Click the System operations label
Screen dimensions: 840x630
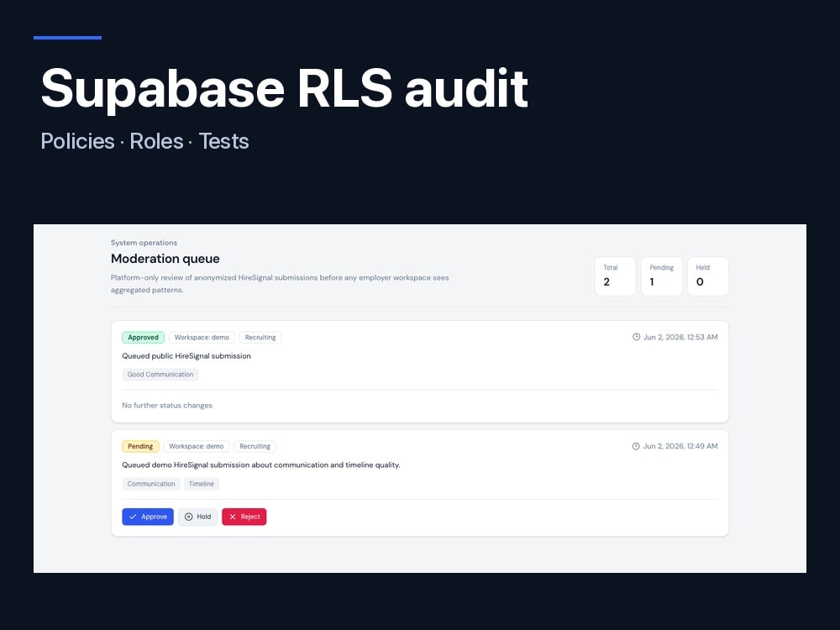click(144, 243)
